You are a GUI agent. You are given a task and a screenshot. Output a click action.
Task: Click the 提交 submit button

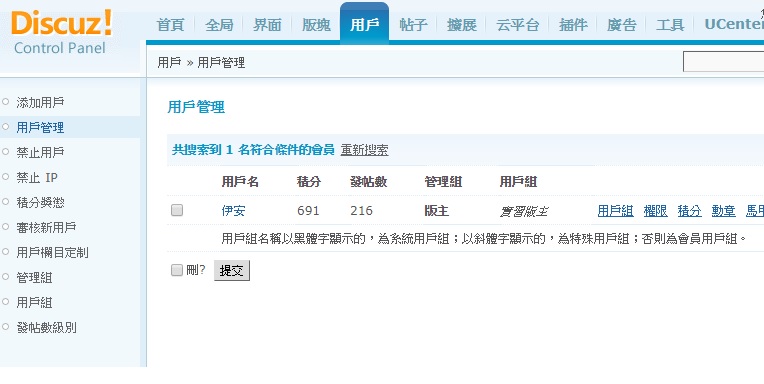coord(232,270)
